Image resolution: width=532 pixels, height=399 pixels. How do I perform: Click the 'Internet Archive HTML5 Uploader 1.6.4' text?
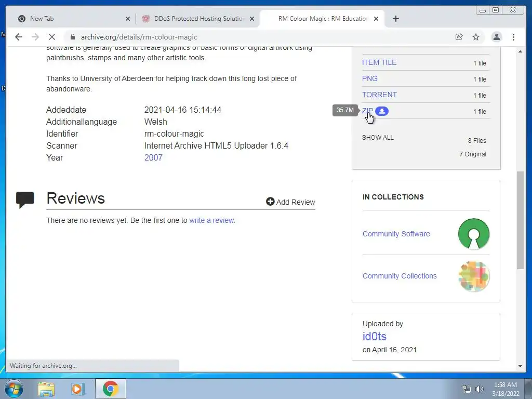point(216,145)
